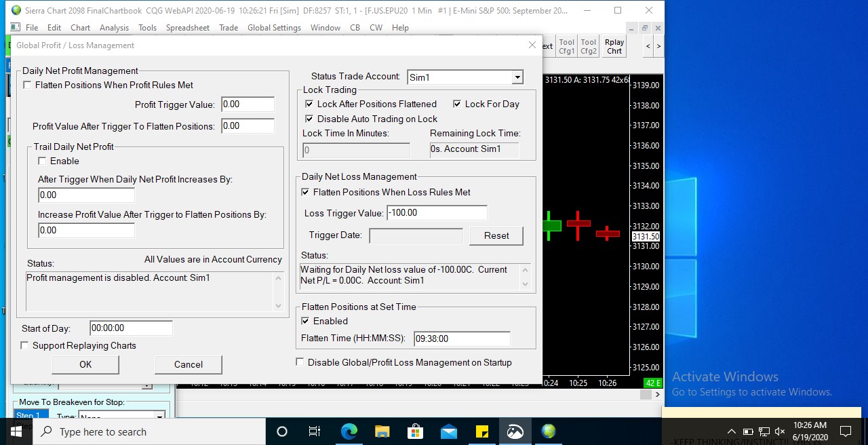
Task: Open the Spreadsheet menu
Action: point(188,28)
